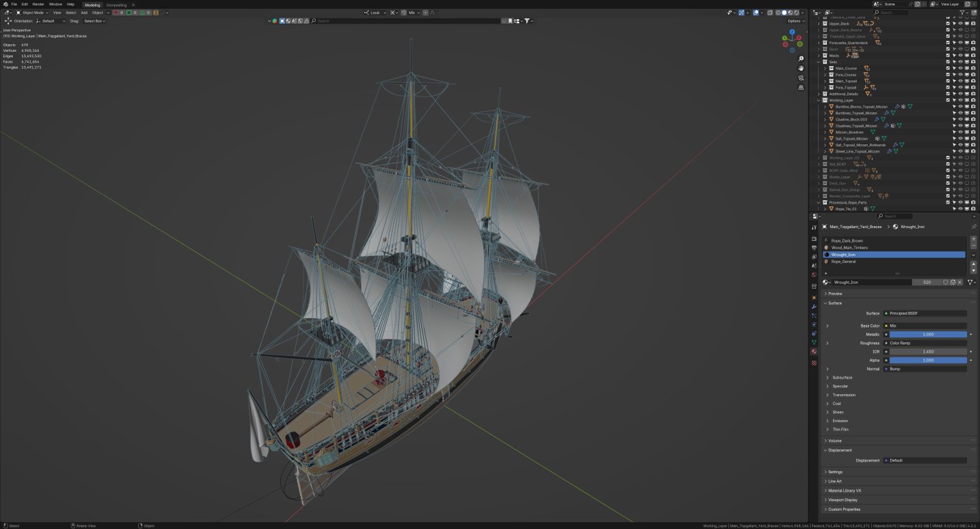Toggle Forecastle_Quarterdeck collection checkbox
980x529 pixels.
947,43
